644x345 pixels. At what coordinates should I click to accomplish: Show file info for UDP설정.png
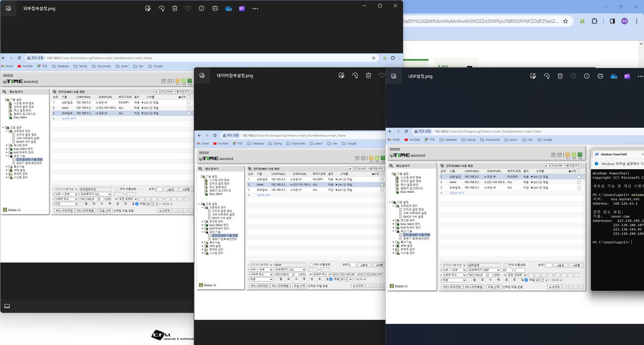tap(587, 76)
